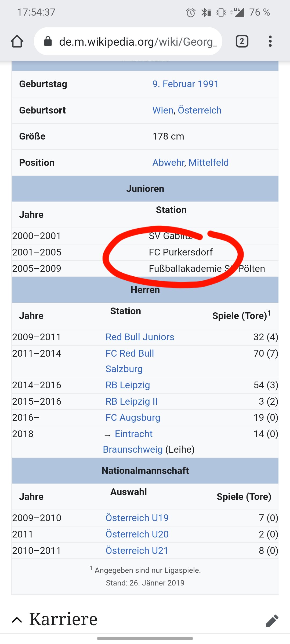Follow the RB Leipzig II link
This screenshot has width=290, height=644.
click(132, 401)
